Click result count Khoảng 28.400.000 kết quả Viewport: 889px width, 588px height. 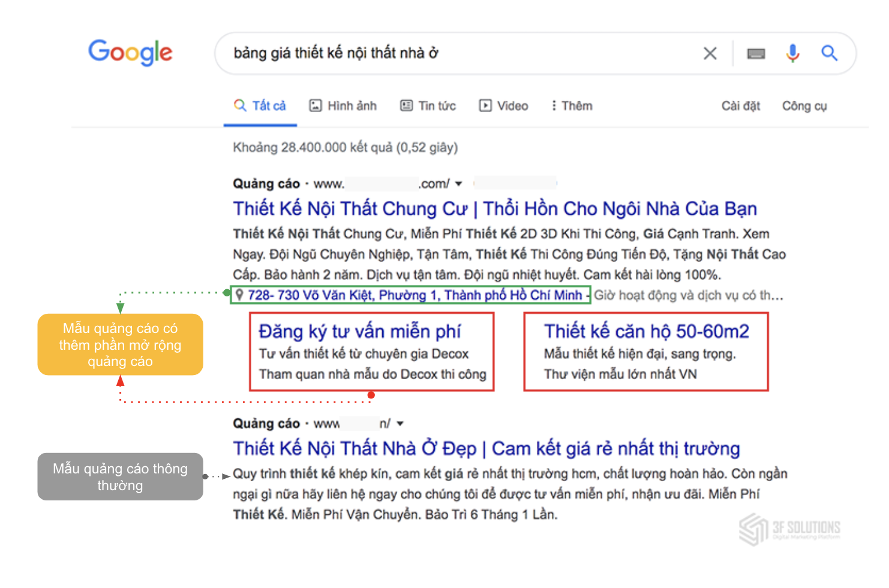[345, 148]
